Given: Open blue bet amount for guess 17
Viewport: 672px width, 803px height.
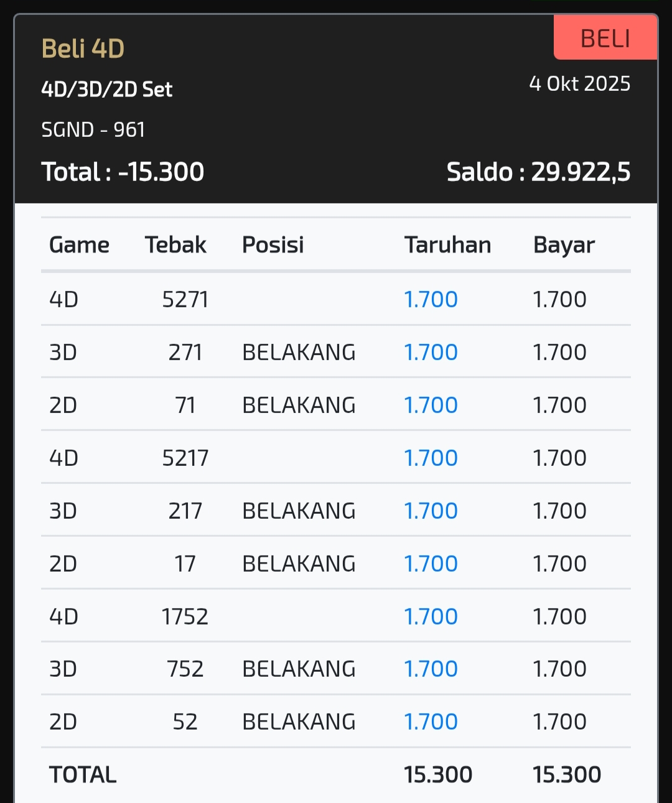Looking at the screenshot, I should [x=431, y=564].
